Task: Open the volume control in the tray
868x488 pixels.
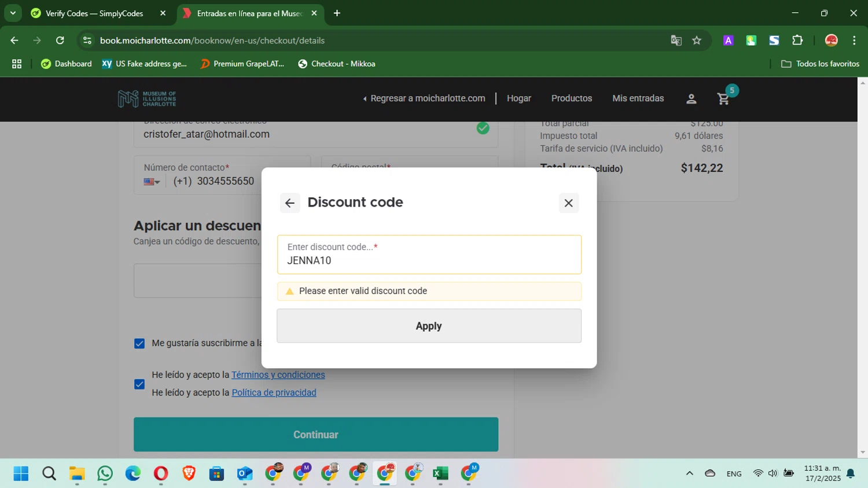Action: pos(773,474)
